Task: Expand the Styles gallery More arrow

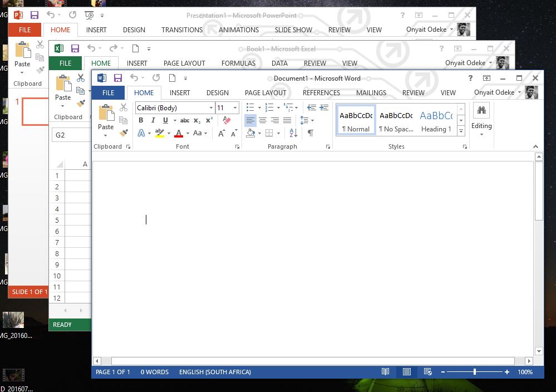Action: [461, 131]
